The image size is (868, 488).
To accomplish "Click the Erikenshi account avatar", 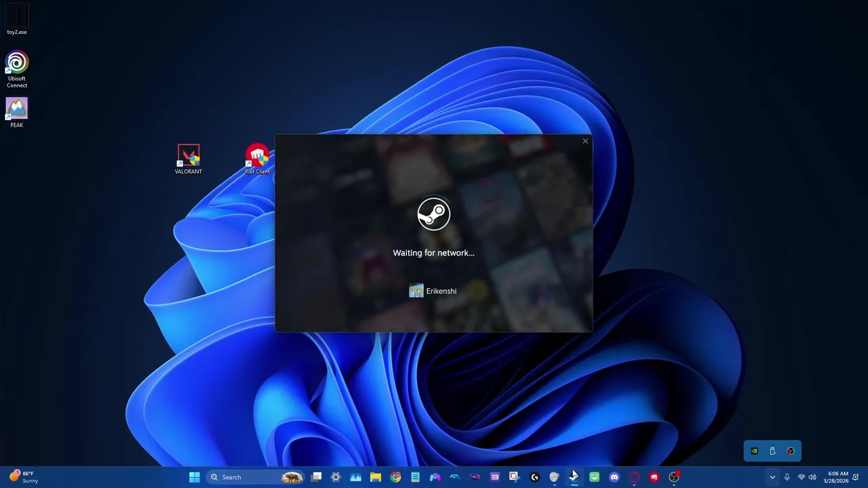I will [416, 291].
